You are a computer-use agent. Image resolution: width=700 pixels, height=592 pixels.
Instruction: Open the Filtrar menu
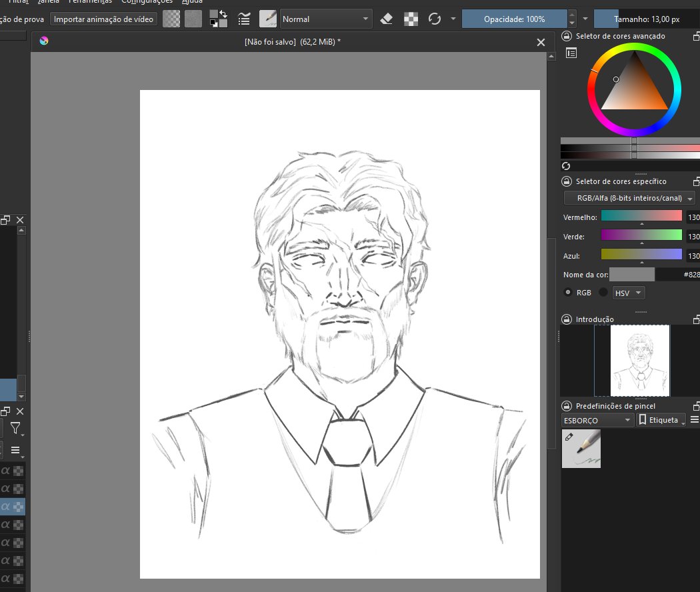pyautogui.click(x=18, y=2)
